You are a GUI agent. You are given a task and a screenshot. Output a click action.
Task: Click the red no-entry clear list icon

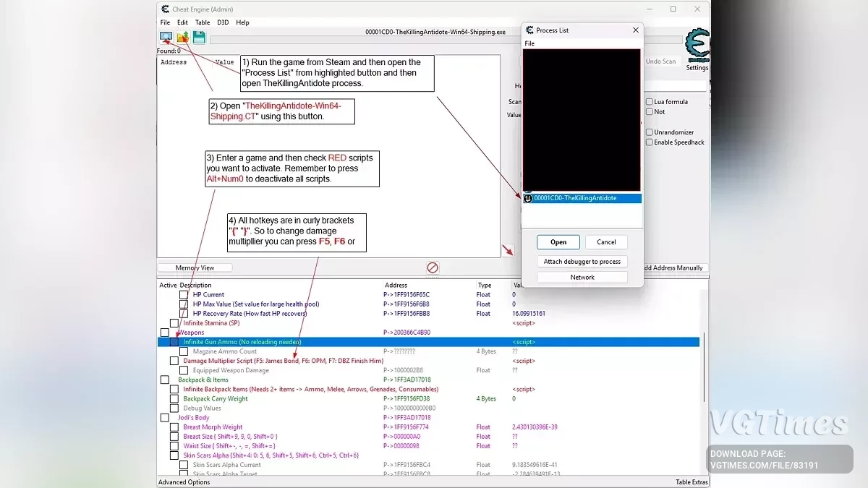(433, 267)
